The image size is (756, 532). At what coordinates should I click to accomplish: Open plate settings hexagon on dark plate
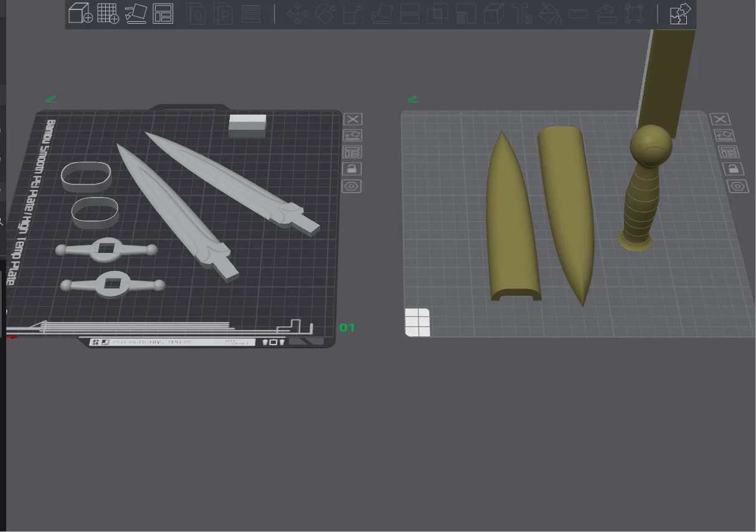pyautogui.click(x=352, y=186)
